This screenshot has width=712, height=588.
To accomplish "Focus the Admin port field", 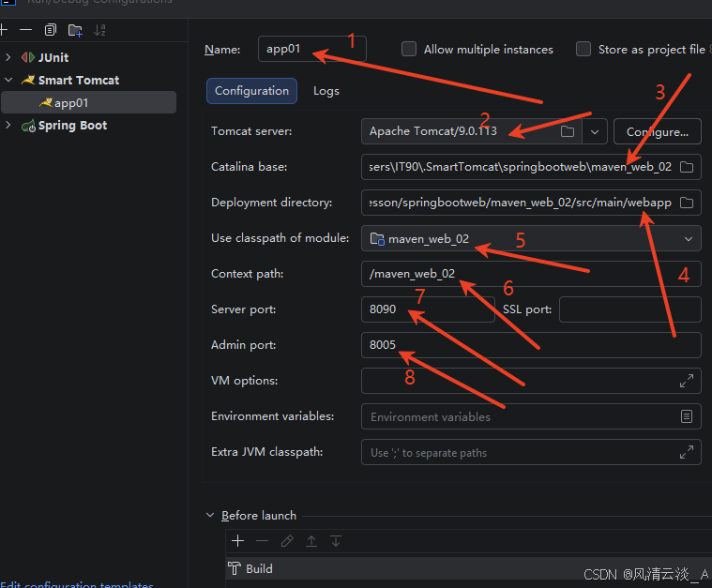I will click(x=531, y=345).
